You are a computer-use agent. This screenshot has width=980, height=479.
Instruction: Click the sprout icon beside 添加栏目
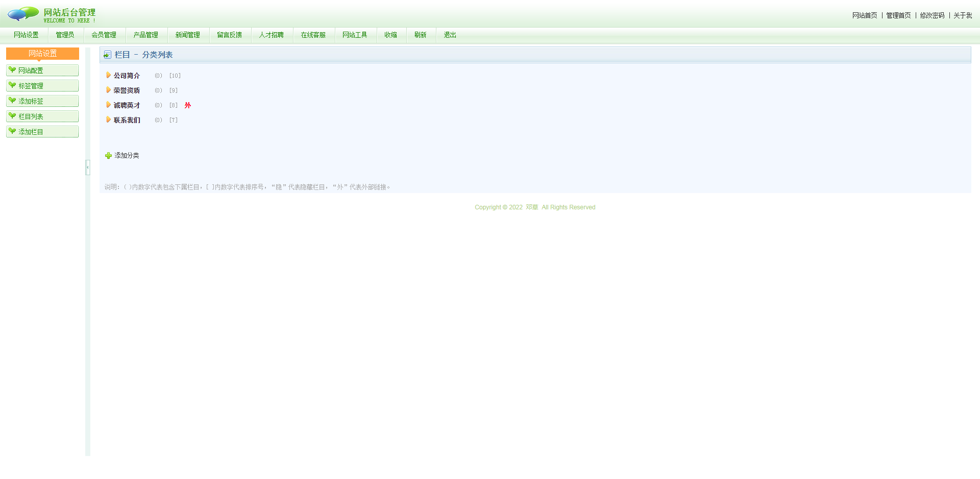coord(12,131)
